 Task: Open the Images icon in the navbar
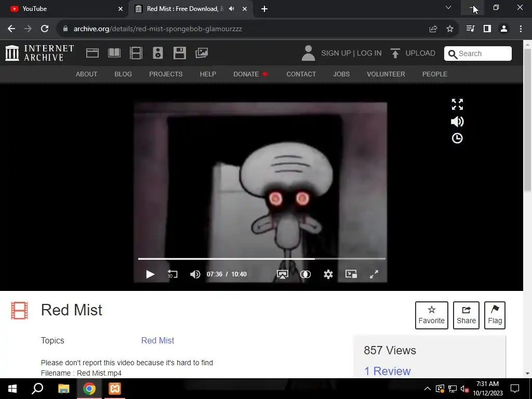202,53
